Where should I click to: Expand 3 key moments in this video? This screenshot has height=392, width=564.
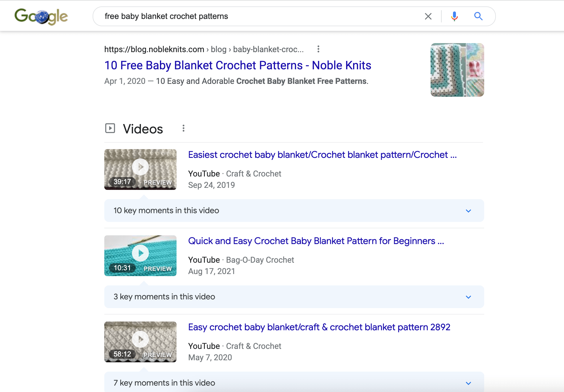[x=294, y=297]
